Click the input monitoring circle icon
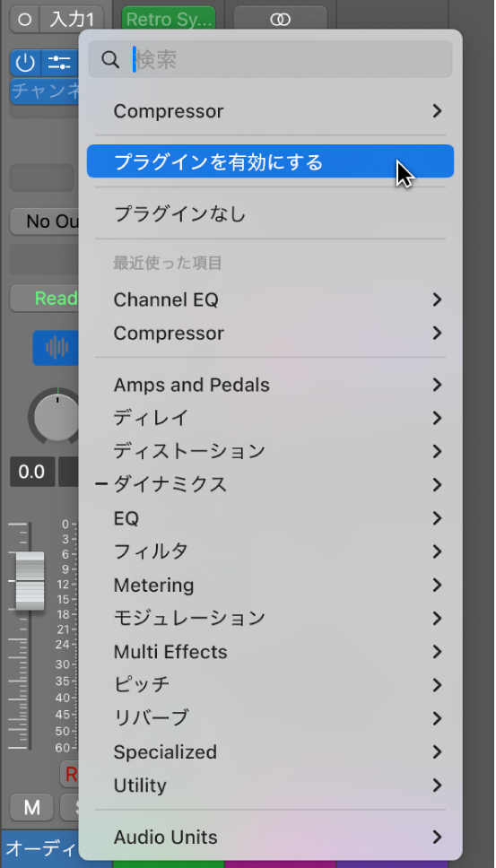The width and height of the screenshot is (496, 868). [25, 20]
